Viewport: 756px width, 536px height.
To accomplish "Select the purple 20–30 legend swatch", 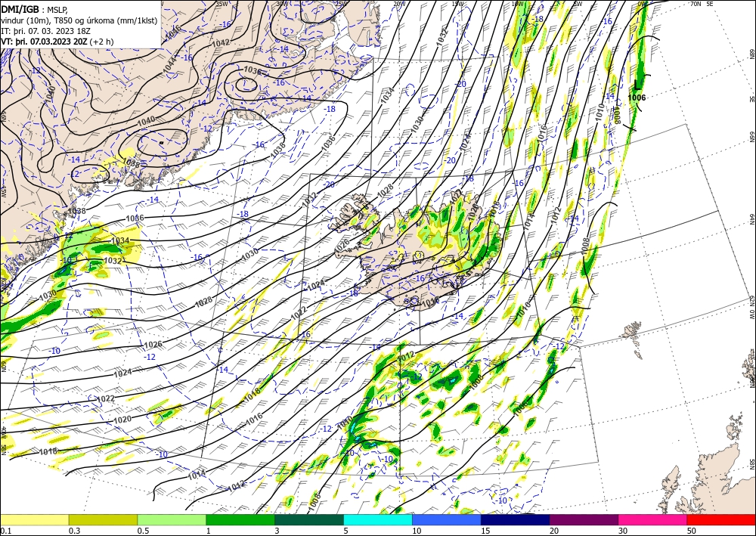I will pos(584,519).
